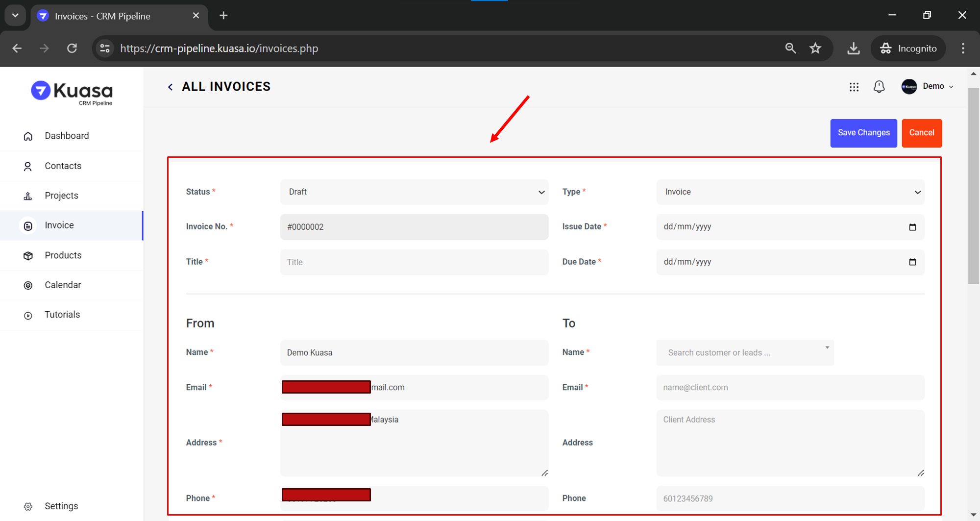Click the notification bell icon
This screenshot has width=980, height=521.
pyautogui.click(x=879, y=87)
